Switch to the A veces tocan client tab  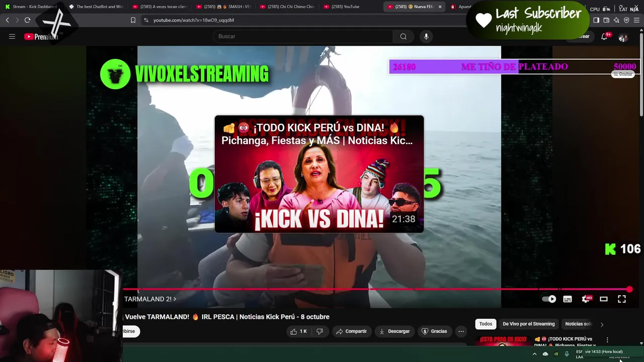point(160,7)
